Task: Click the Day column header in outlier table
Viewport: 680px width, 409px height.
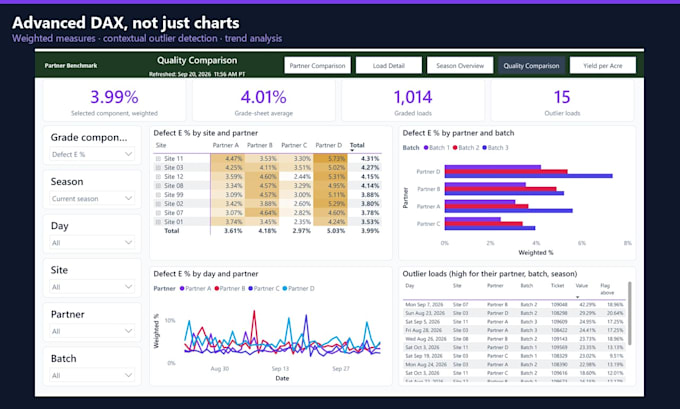Action: (409, 285)
